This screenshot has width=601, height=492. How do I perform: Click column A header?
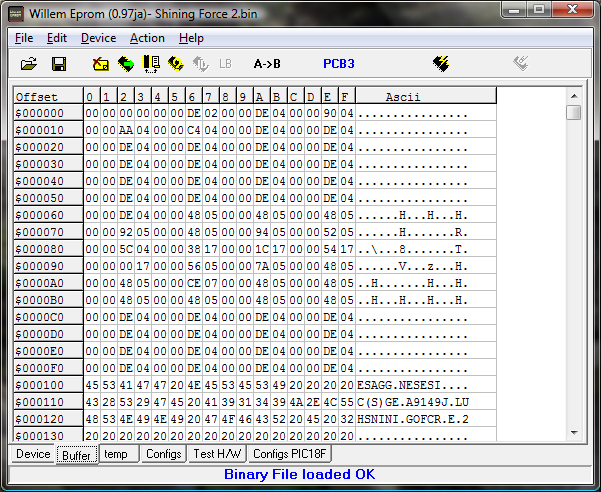click(262, 96)
